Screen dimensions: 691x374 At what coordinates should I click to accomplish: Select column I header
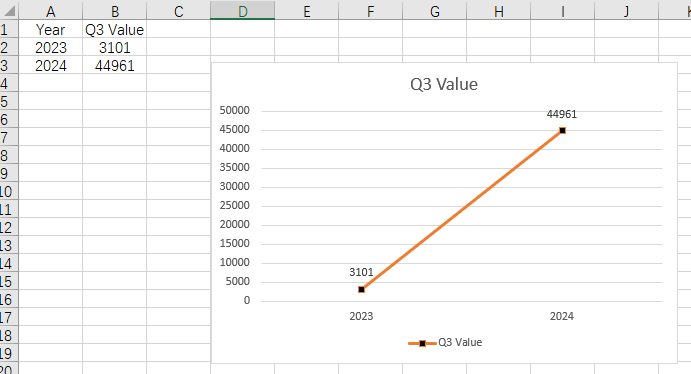click(562, 10)
